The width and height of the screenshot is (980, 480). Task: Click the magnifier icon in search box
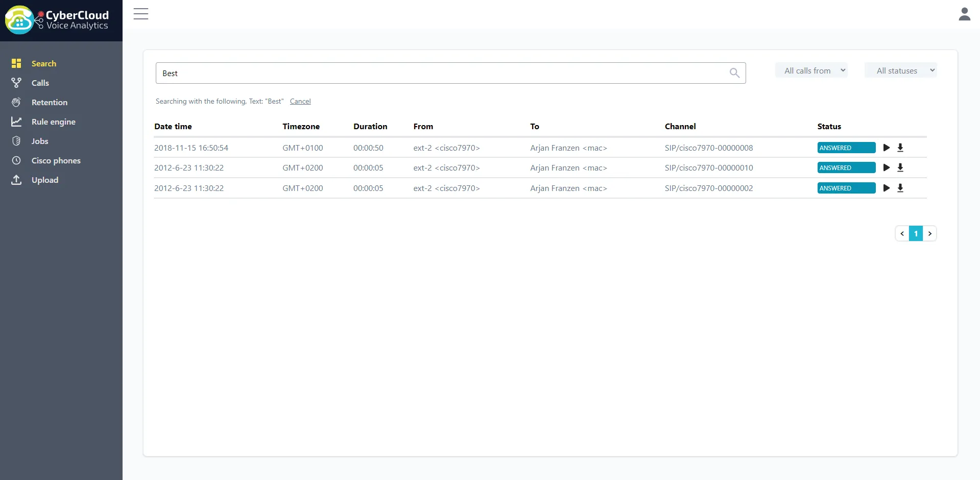[734, 73]
